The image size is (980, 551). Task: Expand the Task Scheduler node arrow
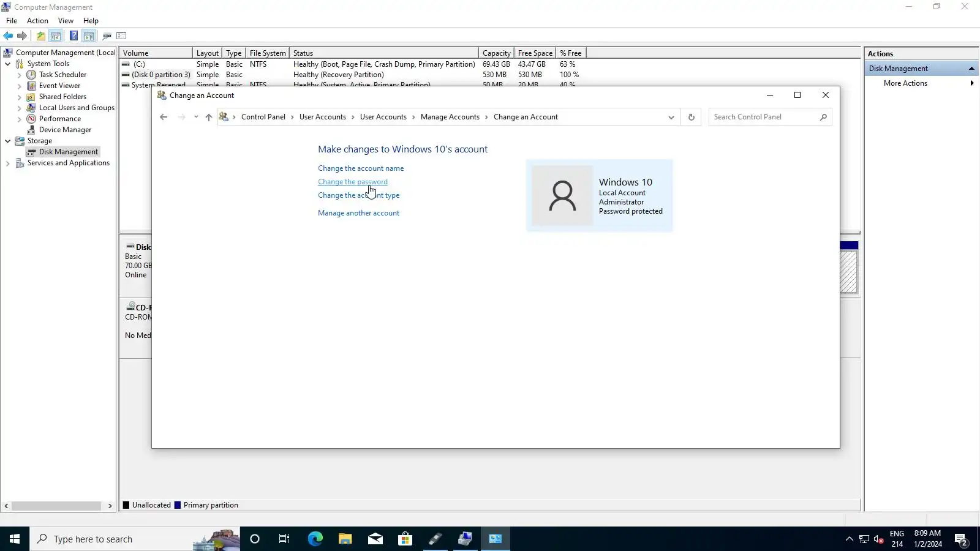click(x=19, y=75)
